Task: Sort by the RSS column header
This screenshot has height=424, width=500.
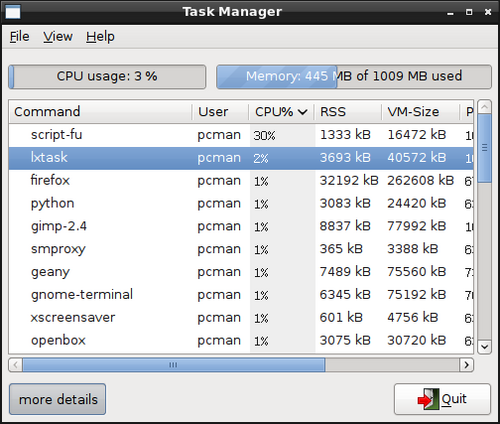Action: (348, 112)
